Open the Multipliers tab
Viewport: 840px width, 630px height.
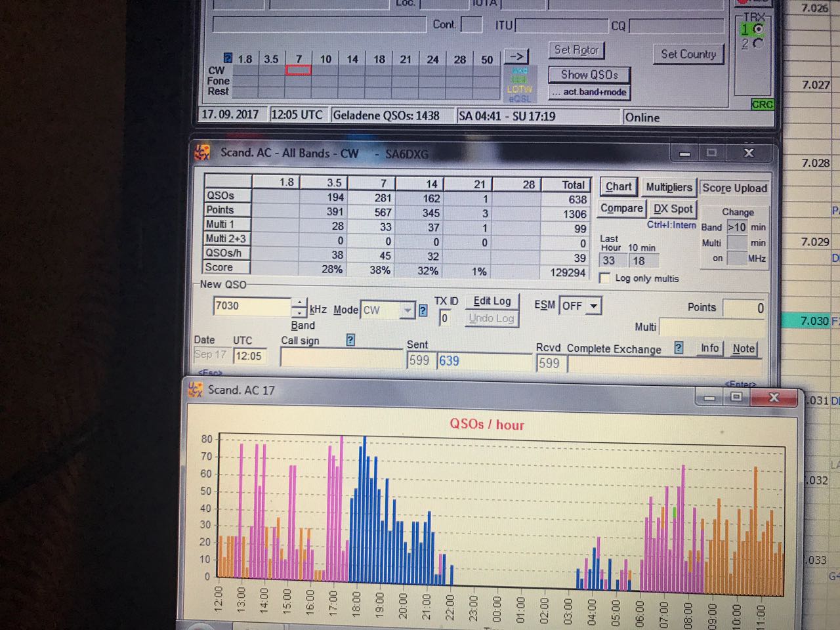(x=669, y=187)
